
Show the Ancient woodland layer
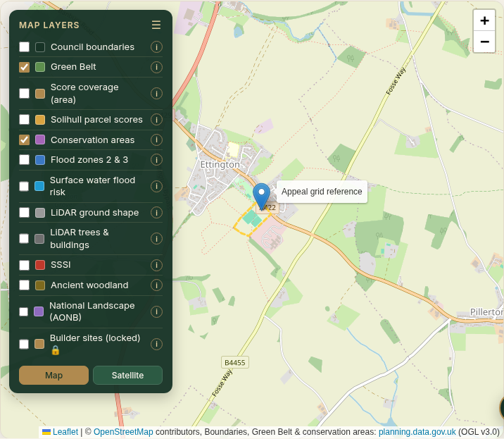(x=24, y=285)
